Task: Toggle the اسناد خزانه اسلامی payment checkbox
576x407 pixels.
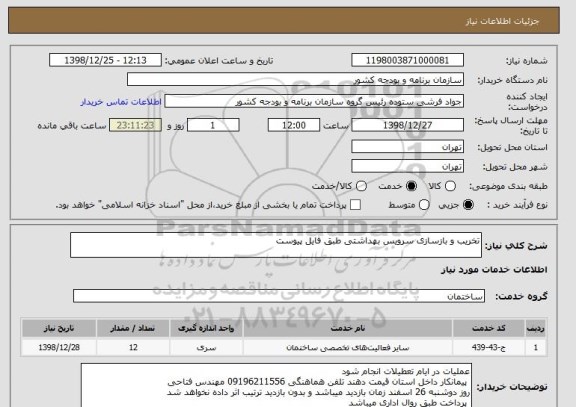Action: (x=355, y=205)
